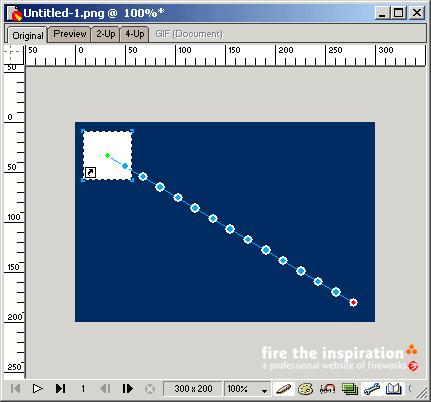
Task: Click the First Frame playback button
Action: pos(15,389)
